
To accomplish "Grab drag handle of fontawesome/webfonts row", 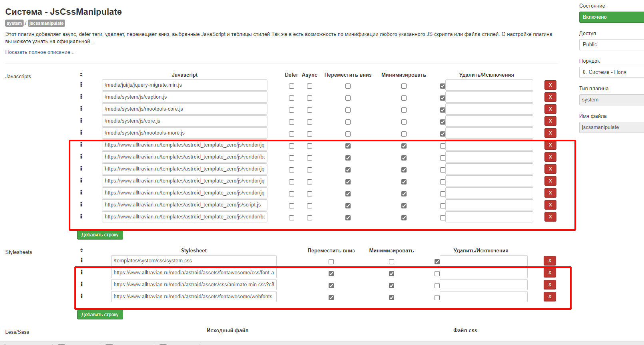I will pos(82,296).
